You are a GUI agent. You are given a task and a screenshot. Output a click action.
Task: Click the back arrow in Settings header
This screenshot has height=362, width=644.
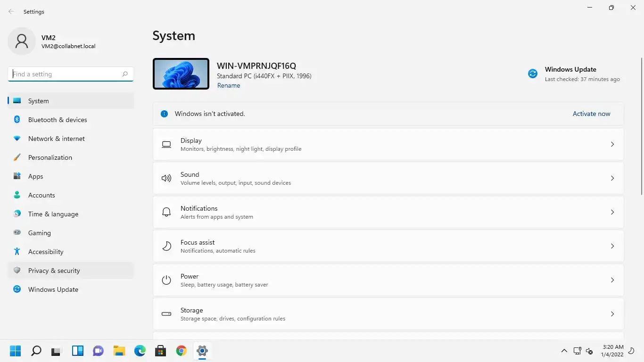(11, 11)
